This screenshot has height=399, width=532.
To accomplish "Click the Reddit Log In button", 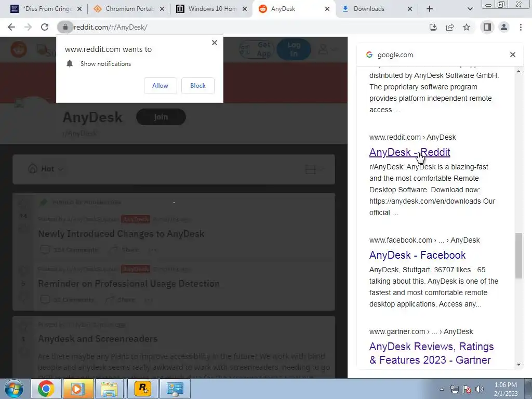I will 294,49.
